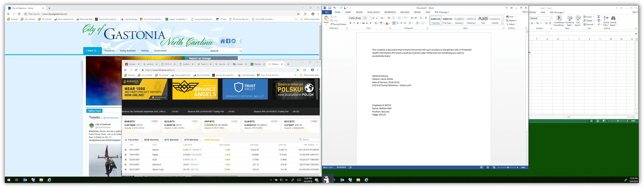Image resolution: width=644 pixels, height=188 pixels.
Task: Click Clear Formatting icon in Word
Action: [389, 18]
